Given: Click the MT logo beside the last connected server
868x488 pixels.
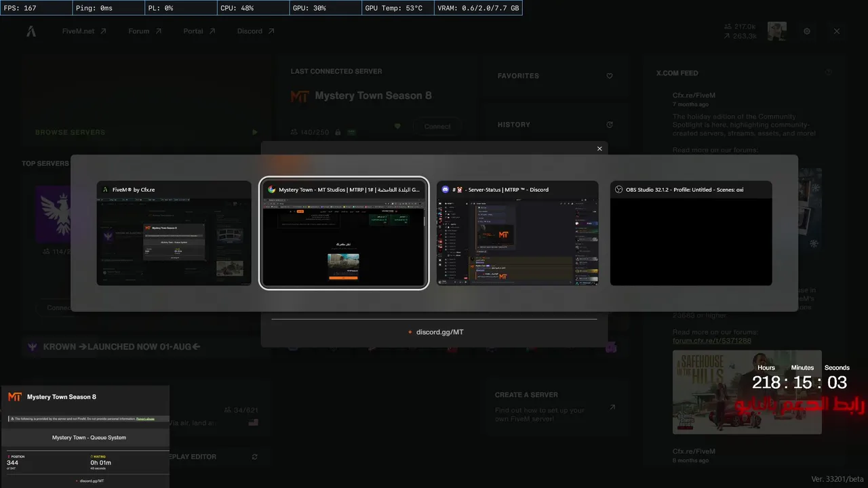Looking at the screenshot, I should point(300,96).
